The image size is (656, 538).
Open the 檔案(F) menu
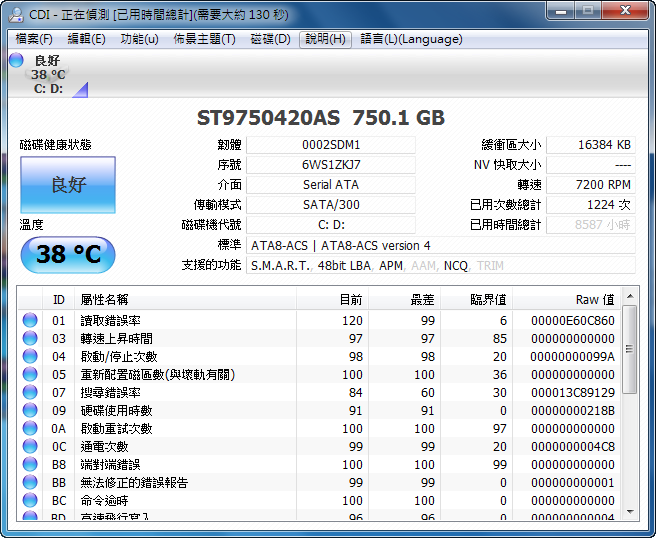tap(34, 39)
